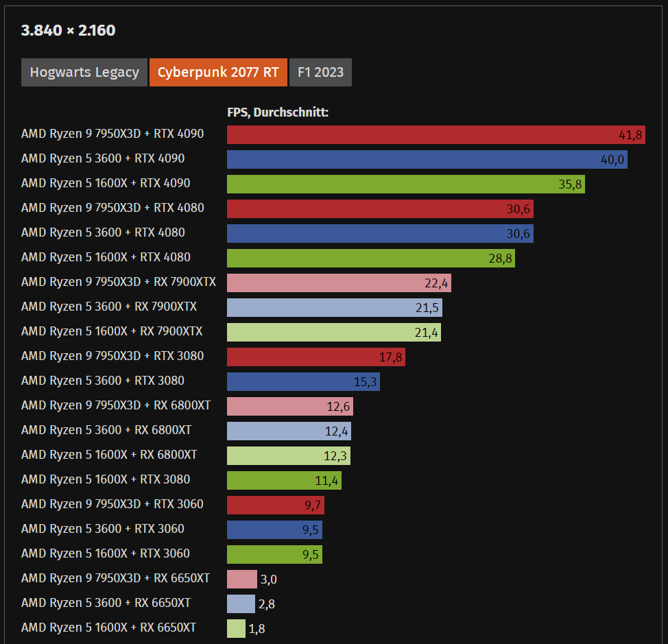Click label 'AMD Ryzen 9 7950X3D + RTX 4080'
The image size is (668, 644).
[112, 208]
